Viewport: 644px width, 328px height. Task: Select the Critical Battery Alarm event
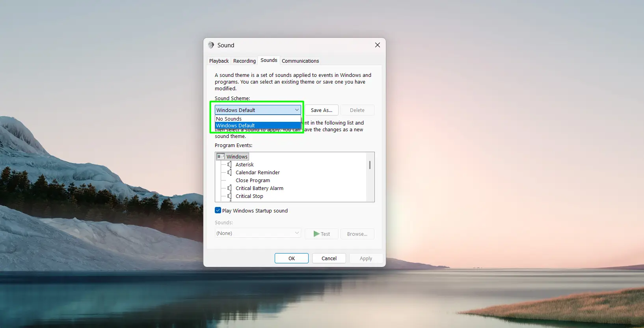tap(259, 188)
